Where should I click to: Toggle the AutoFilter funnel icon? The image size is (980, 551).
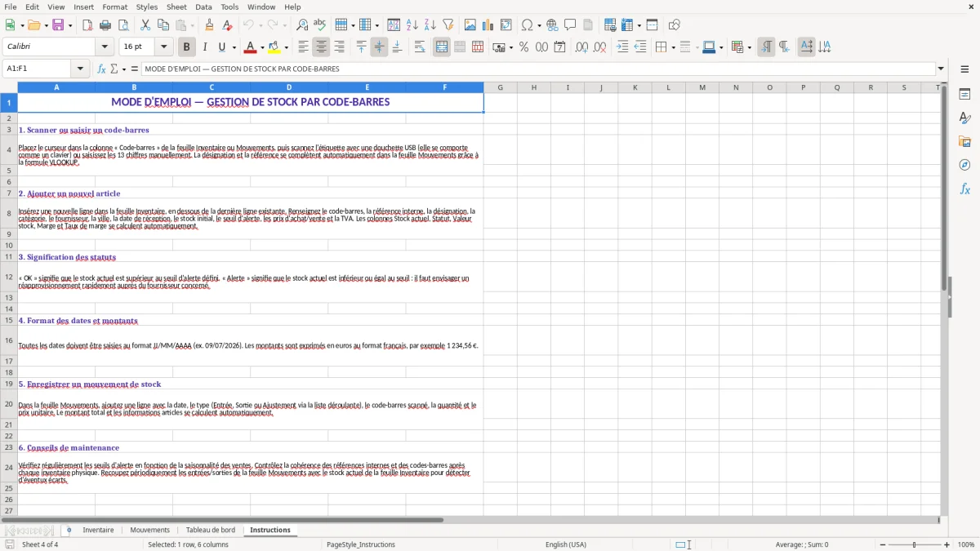(x=448, y=25)
